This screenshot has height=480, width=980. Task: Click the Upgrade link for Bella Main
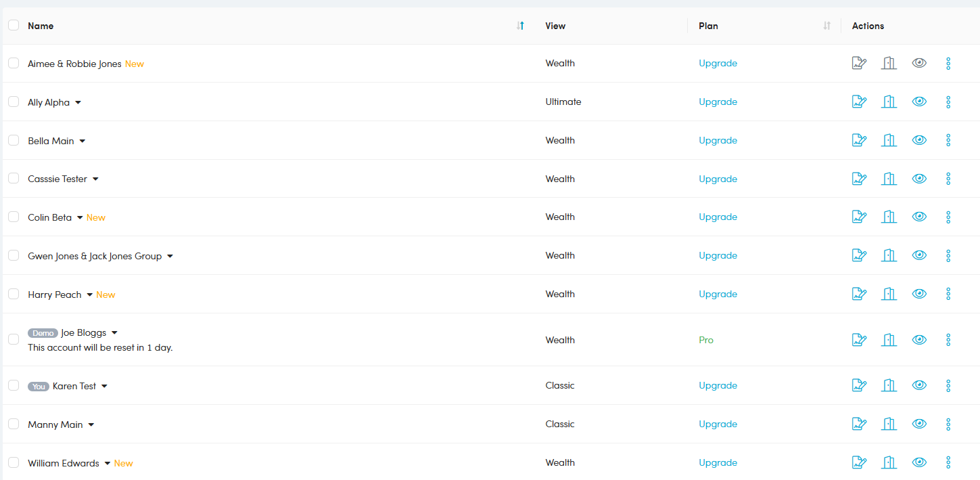click(718, 140)
